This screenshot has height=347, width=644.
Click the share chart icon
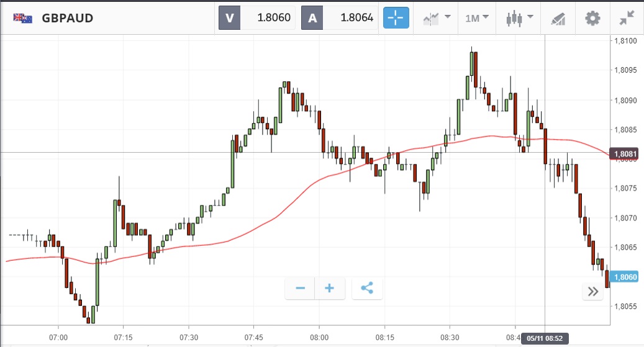point(367,288)
